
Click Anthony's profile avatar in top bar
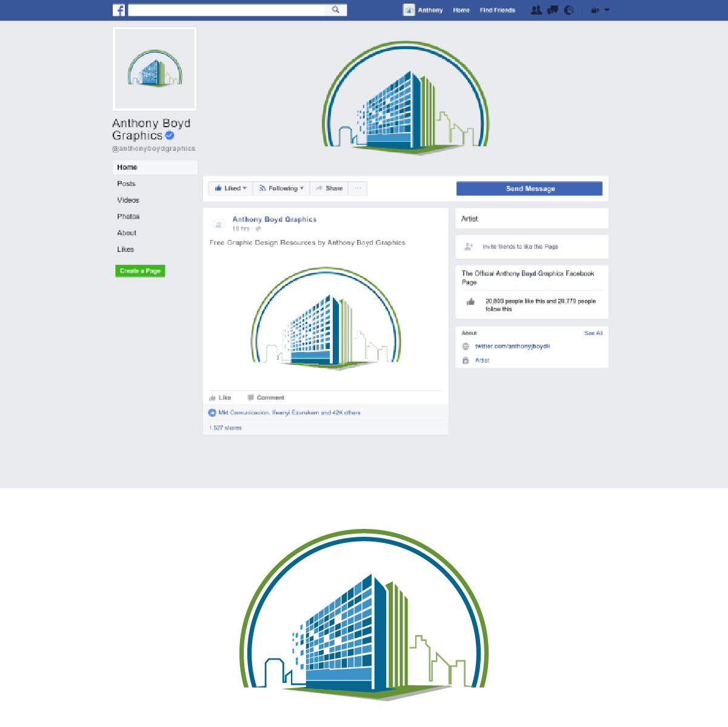point(409,10)
